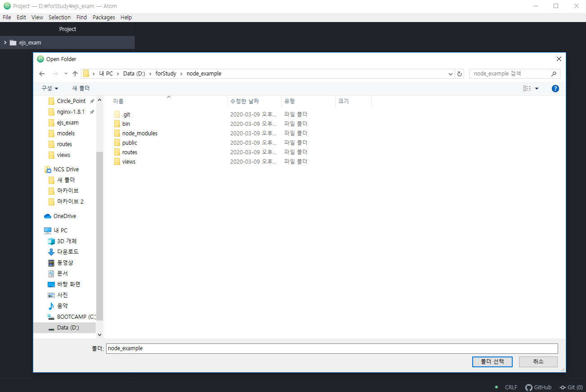Open the models folder in sidebar
The image size is (586, 392).
[62, 134]
